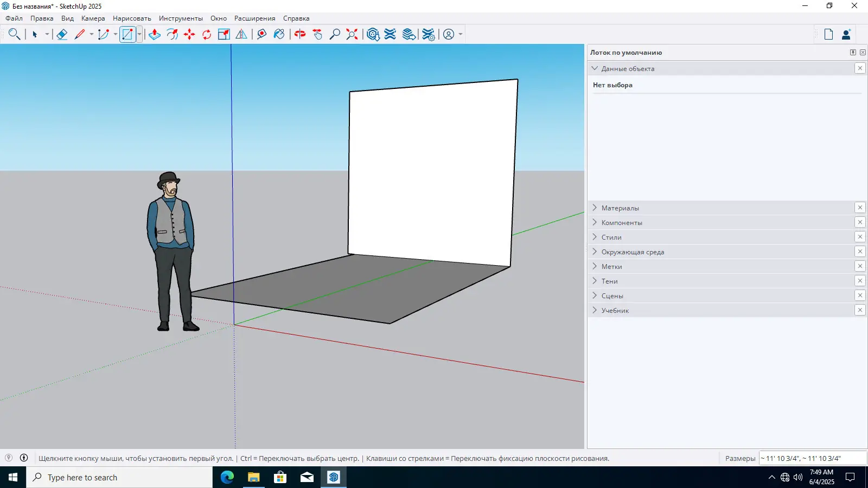
Task: Activate the Orbit camera tool
Action: click(x=300, y=35)
